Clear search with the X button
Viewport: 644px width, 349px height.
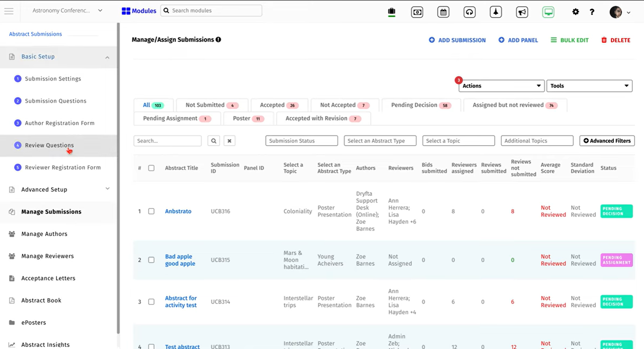pyautogui.click(x=229, y=141)
